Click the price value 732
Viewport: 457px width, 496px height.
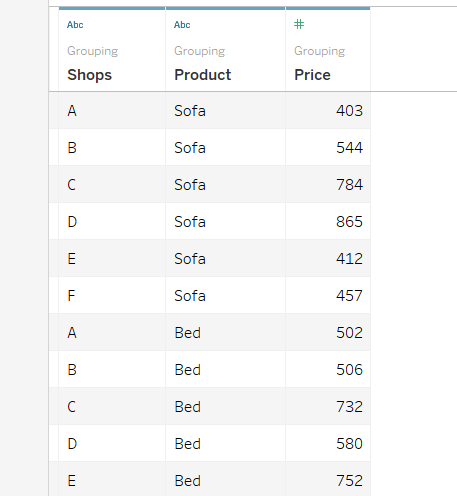(x=349, y=407)
